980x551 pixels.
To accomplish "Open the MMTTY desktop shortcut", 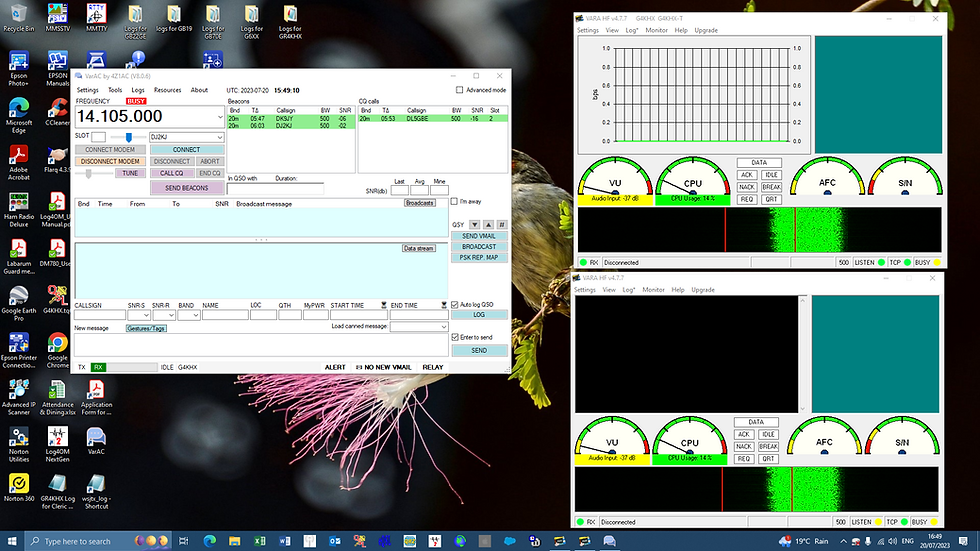I will pyautogui.click(x=97, y=14).
